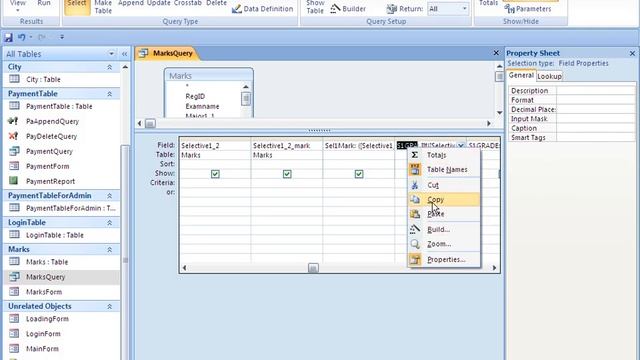Open the Return combo box dropdown
640x360 pixels.
[464, 9]
